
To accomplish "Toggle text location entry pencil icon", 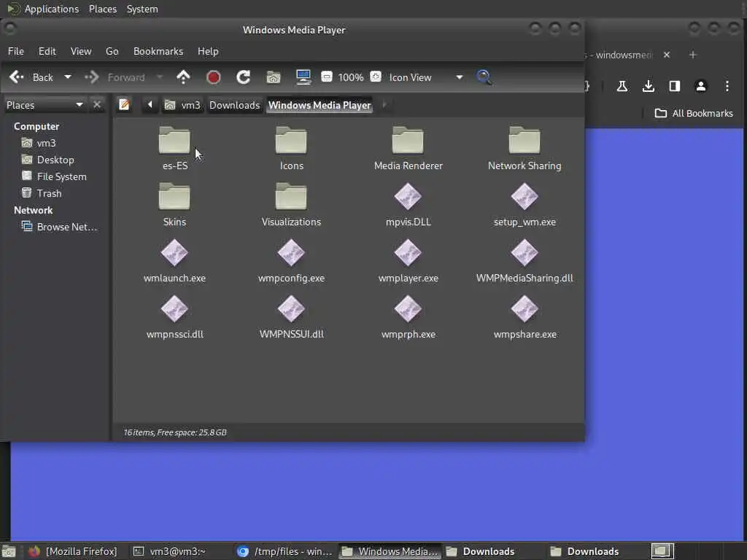I will tap(124, 105).
